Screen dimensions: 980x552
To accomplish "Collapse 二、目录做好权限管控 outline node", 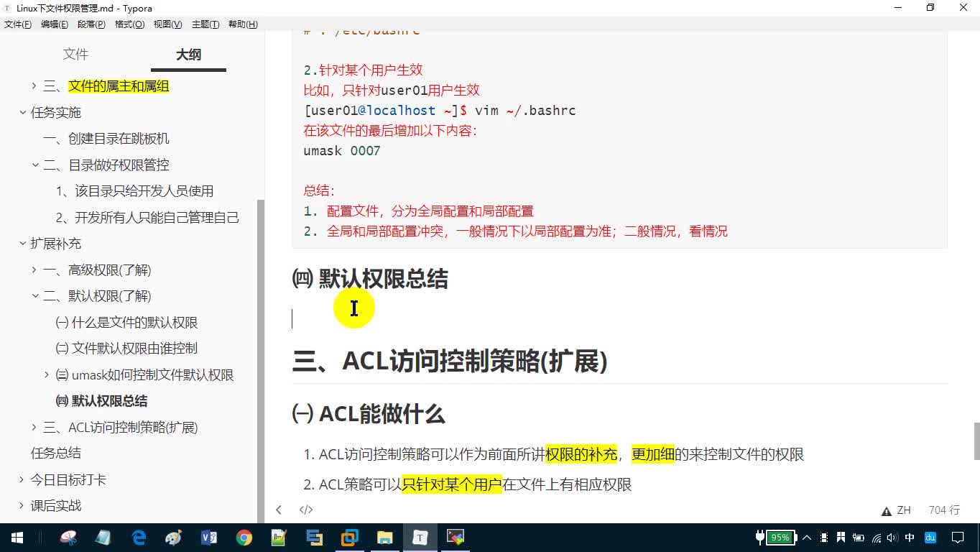I will tap(34, 165).
